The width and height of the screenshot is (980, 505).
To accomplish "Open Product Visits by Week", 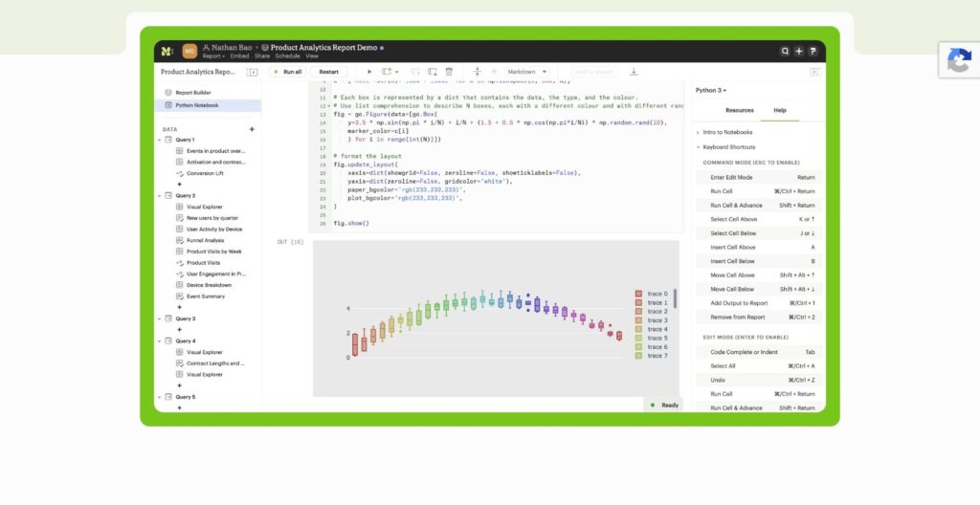I will (213, 252).
